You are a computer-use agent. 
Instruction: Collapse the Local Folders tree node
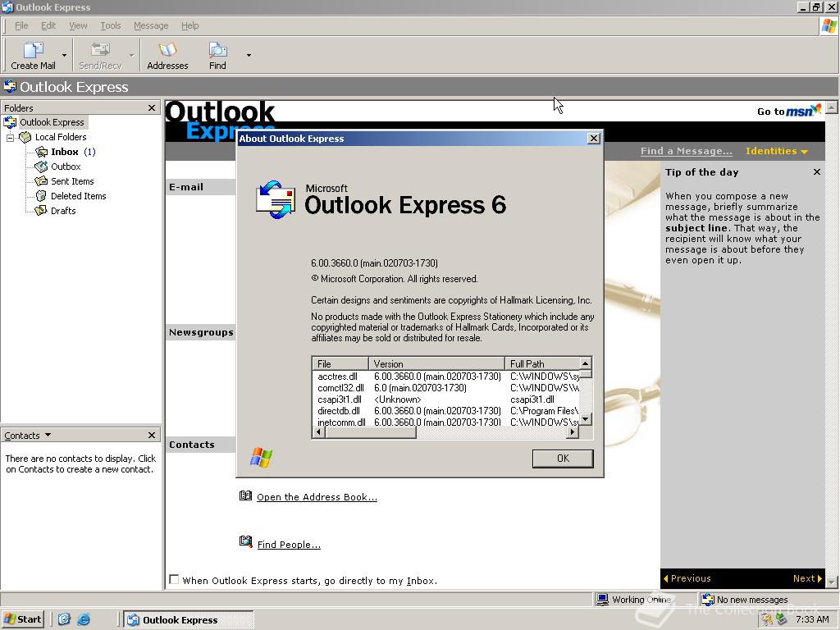point(10,137)
